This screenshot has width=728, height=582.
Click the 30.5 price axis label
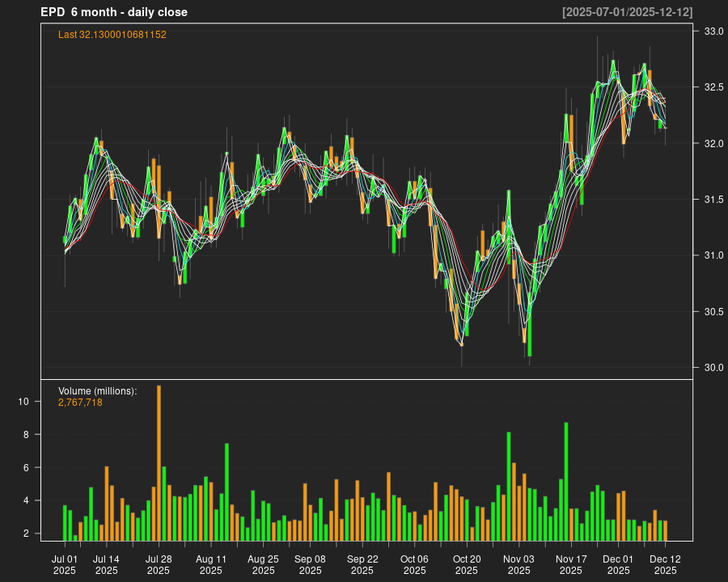pyautogui.click(x=713, y=312)
